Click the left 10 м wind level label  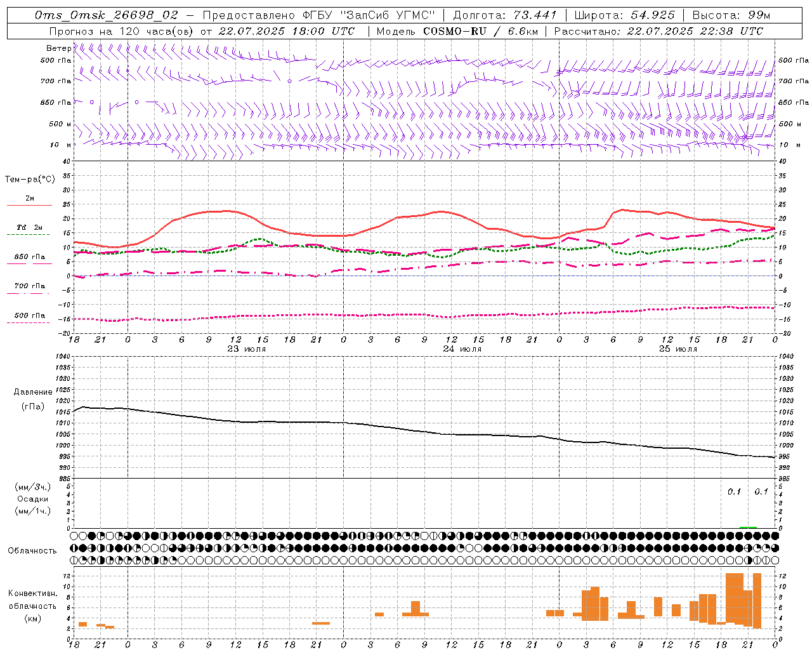(60, 145)
